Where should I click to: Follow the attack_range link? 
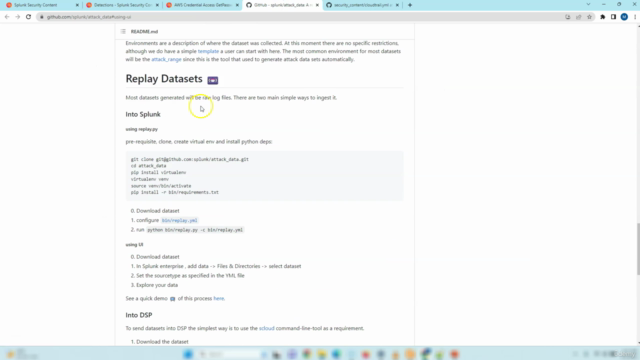pos(166,60)
